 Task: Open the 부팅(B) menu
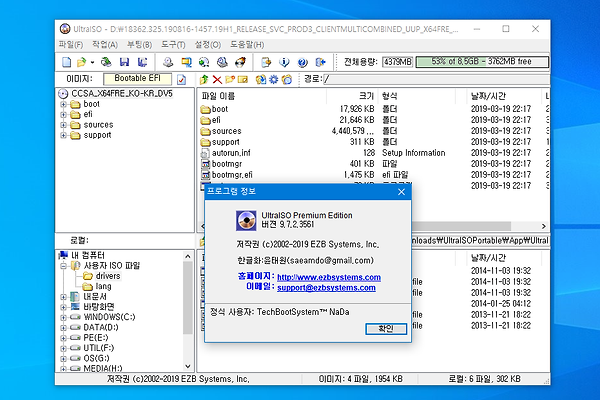coord(139,45)
